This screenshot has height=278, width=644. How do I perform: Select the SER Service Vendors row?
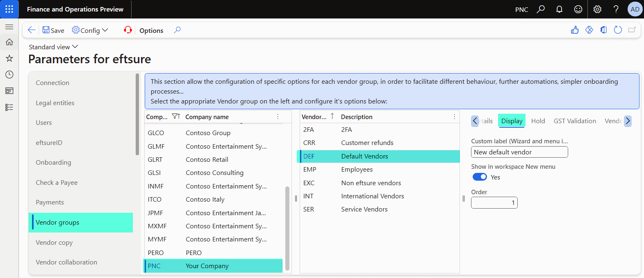click(x=380, y=209)
